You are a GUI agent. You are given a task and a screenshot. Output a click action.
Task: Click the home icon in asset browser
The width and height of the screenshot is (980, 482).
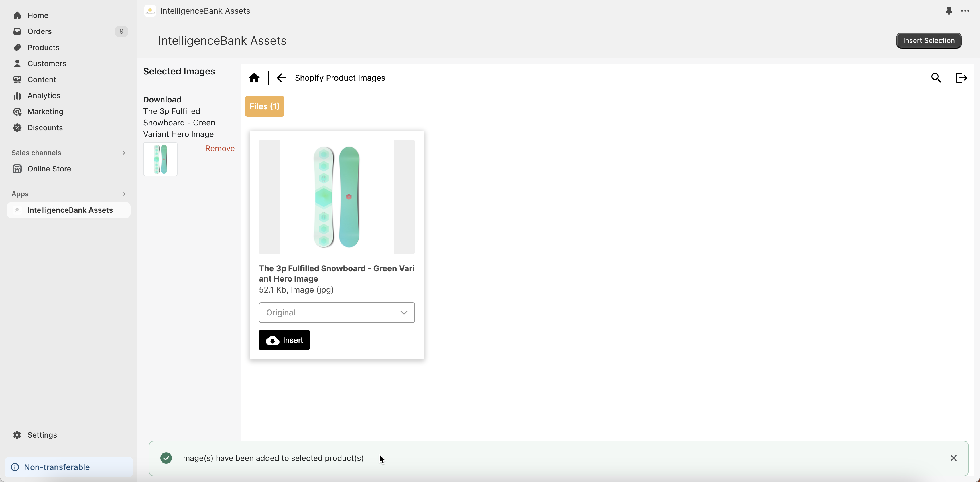click(x=254, y=78)
